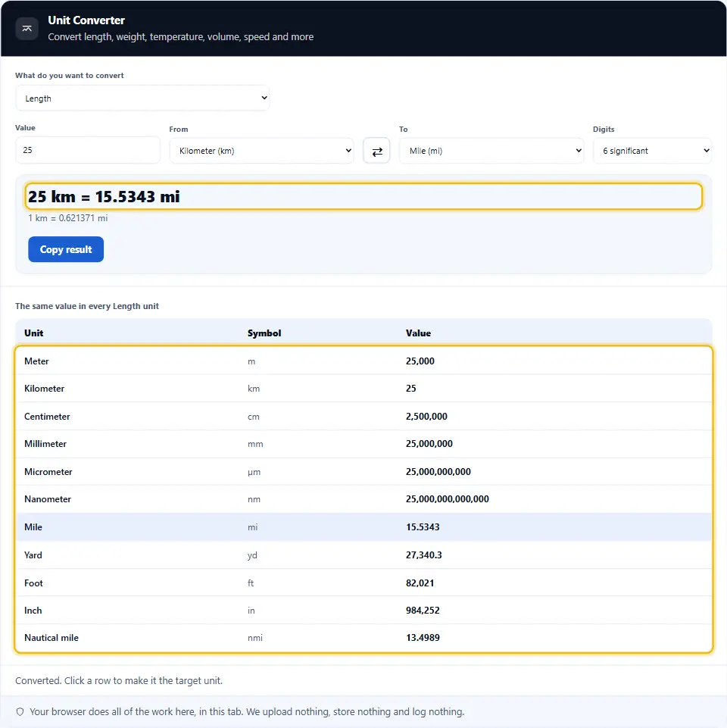Click the privacy notice text in the footer
This screenshot has height=728, width=727.
(247, 712)
